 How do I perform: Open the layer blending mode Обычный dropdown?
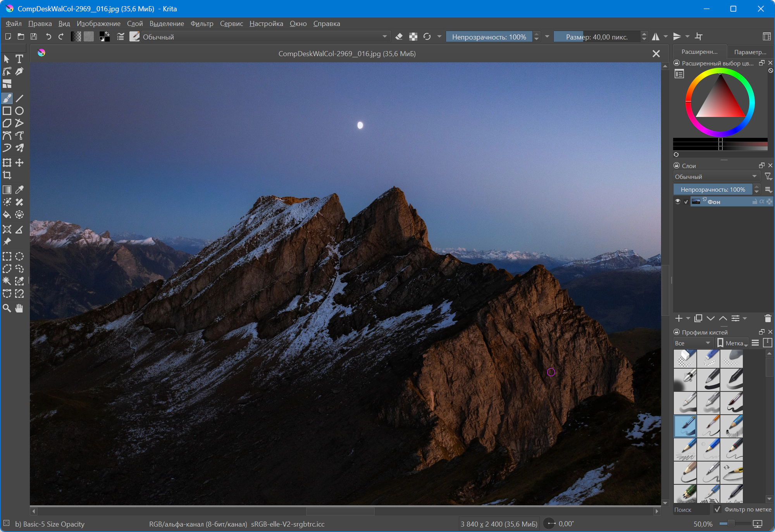[x=716, y=177]
